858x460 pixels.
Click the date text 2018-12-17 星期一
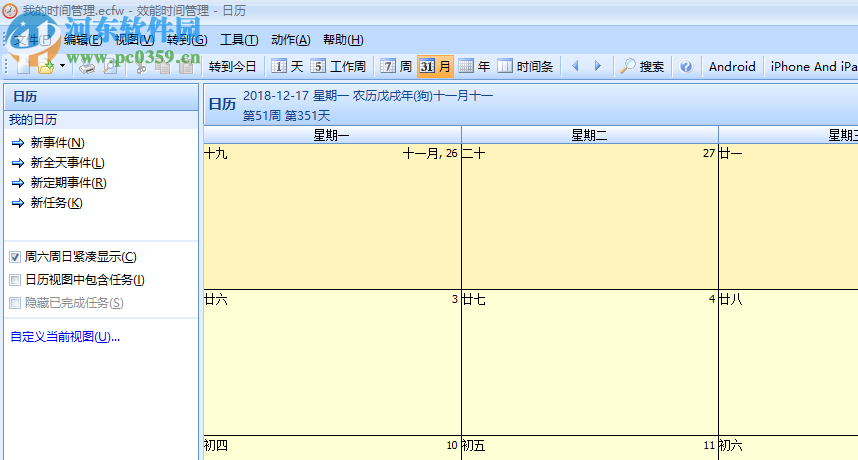pos(295,96)
